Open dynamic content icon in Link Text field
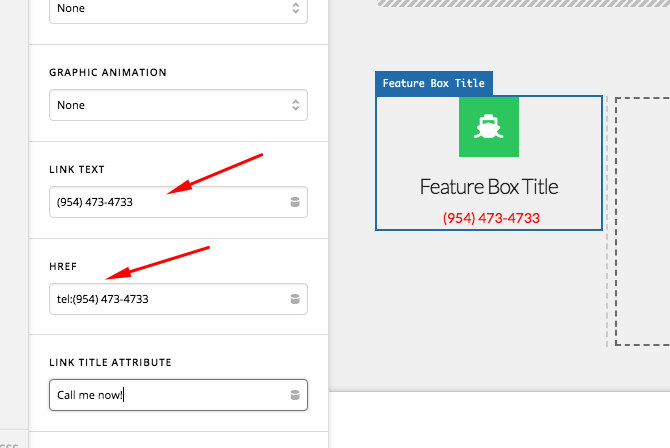670x448 pixels. [295, 202]
